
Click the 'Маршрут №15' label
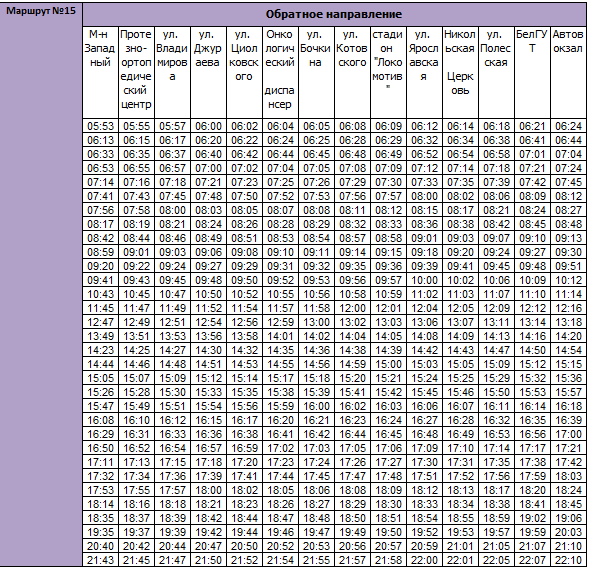(41, 11)
